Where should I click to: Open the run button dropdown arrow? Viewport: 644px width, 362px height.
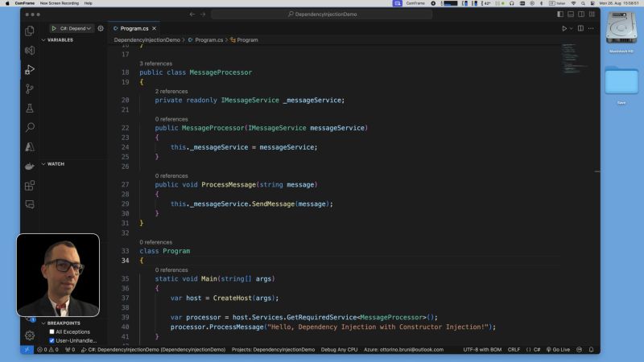[571, 28]
